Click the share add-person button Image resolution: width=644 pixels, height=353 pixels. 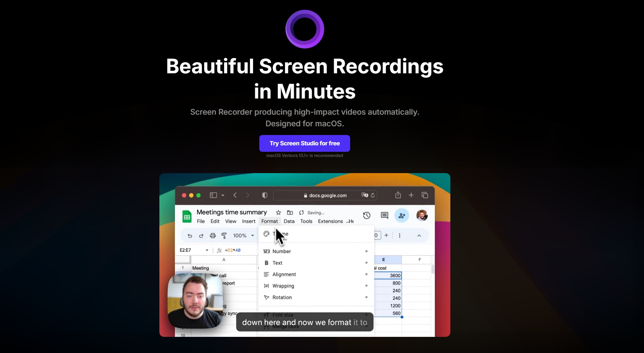(402, 215)
